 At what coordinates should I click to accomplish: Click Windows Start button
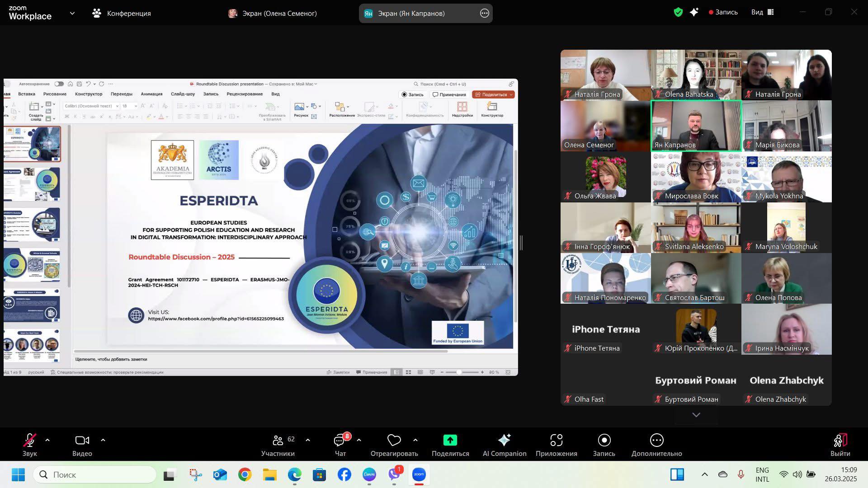18,474
